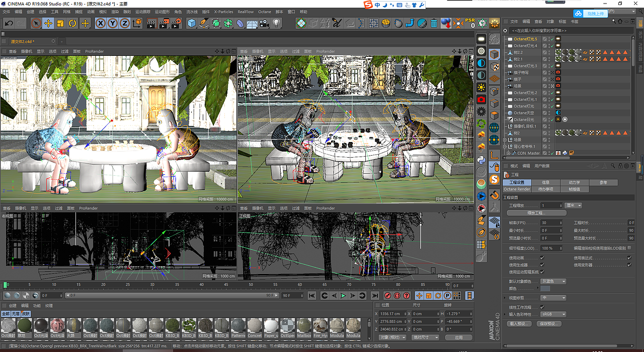Click the Subdivision Surface generator icon
The width and height of the screenshot is (644, 352).
[x=216, y=23]
